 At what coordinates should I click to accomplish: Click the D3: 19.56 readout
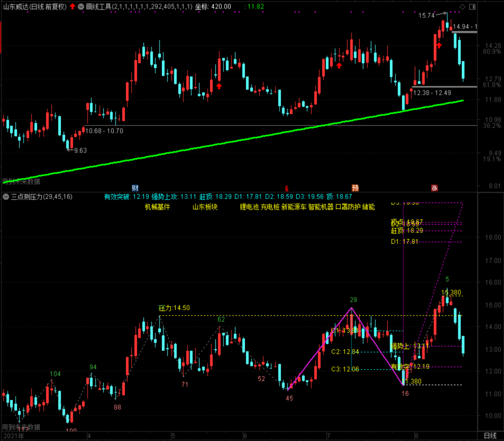click(x=309, y=197)
